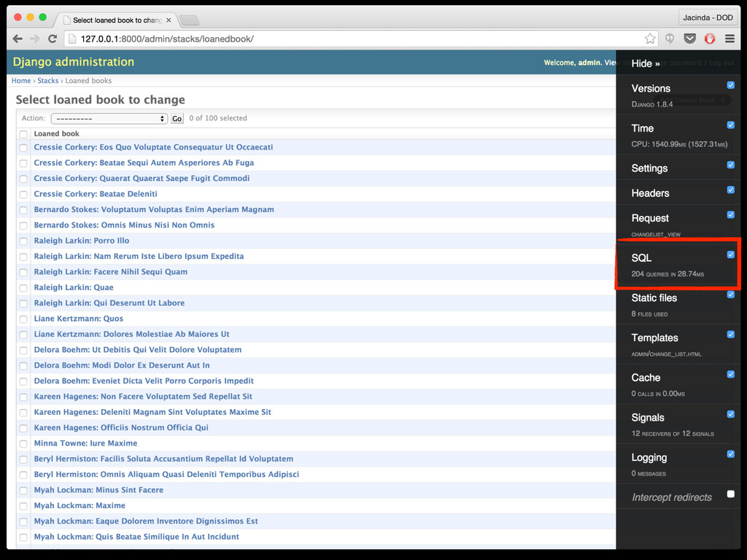Check the 'Myah Lockman: Maxime' row checkbox
This screenshot has width=747, height=560.
click(x=23, y=506)
